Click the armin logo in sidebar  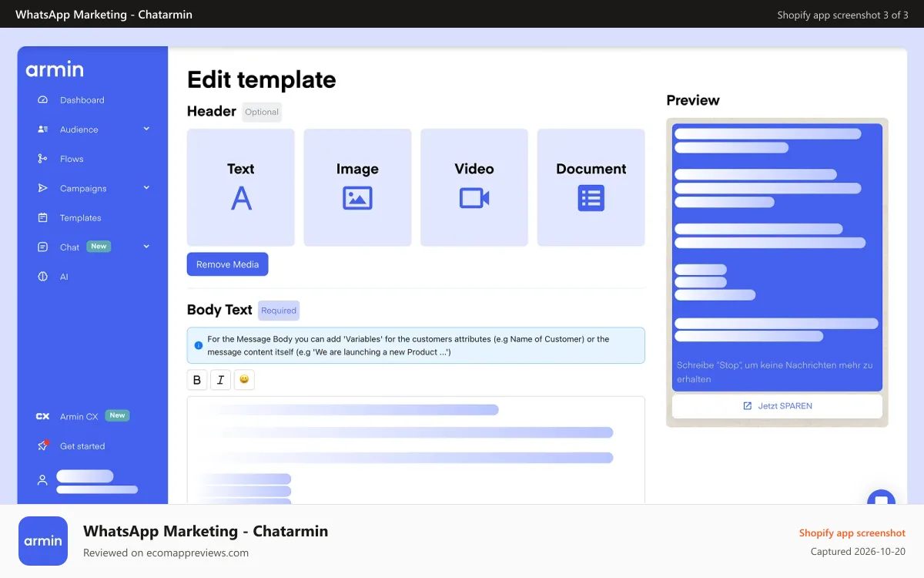pyautogui.click(x=55, y=69)
